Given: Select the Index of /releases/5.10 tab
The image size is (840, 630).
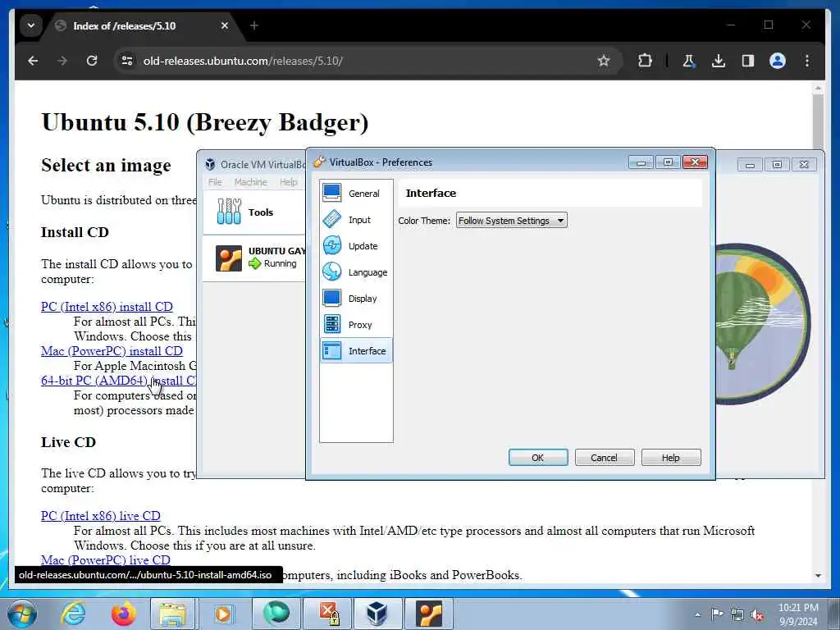Looking at the screenshot, I should (x=142, y=25).
